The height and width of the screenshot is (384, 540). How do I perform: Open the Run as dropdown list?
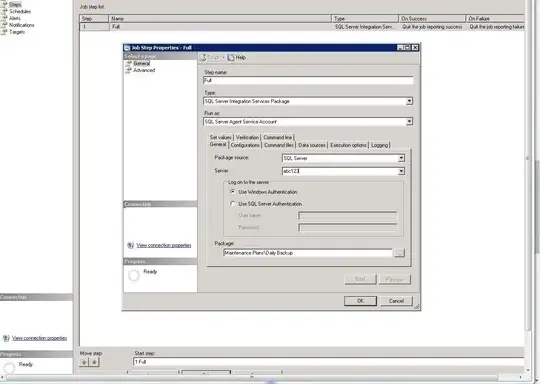pyautogui.click(x=409, y=122)
